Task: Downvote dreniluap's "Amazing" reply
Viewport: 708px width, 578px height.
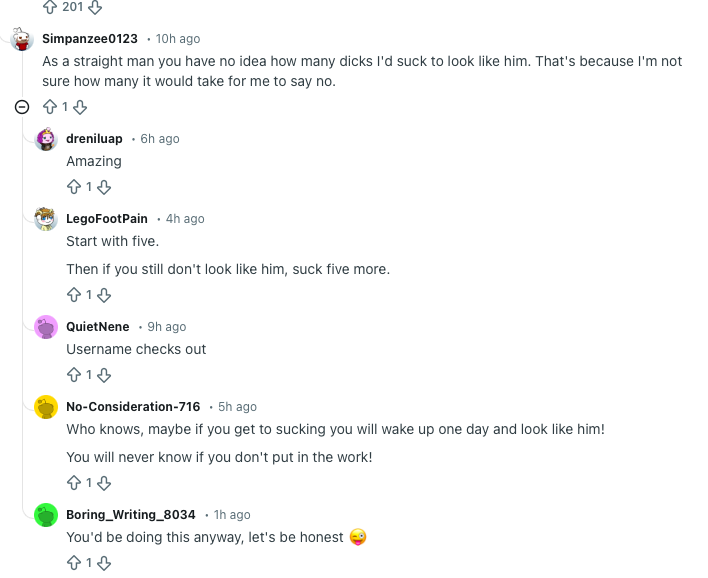Action: point(104,186)
